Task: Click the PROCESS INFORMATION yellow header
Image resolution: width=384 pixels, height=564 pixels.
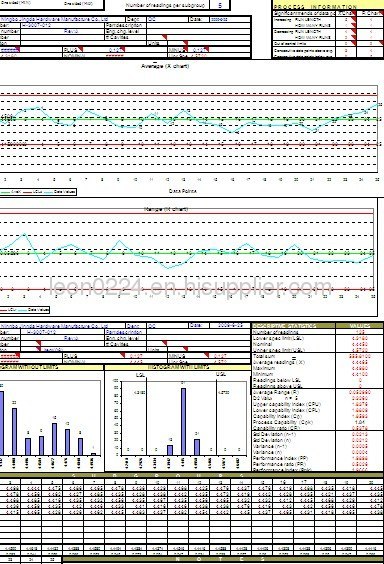Action: [x=315, y=7]
